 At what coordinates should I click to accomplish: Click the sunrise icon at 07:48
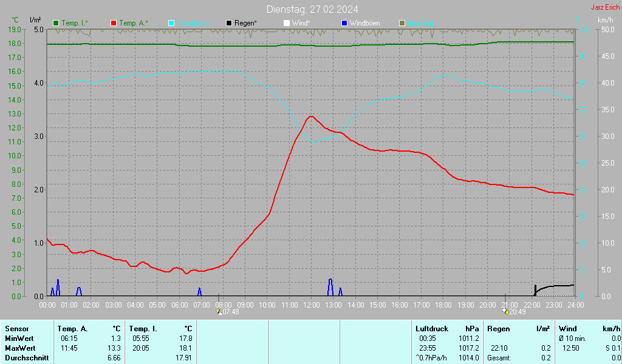219,311
